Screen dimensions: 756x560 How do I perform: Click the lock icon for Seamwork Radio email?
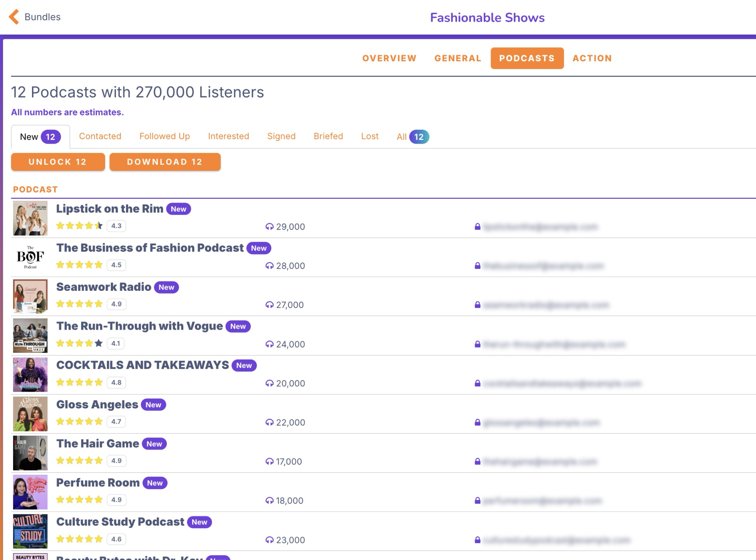477,305
